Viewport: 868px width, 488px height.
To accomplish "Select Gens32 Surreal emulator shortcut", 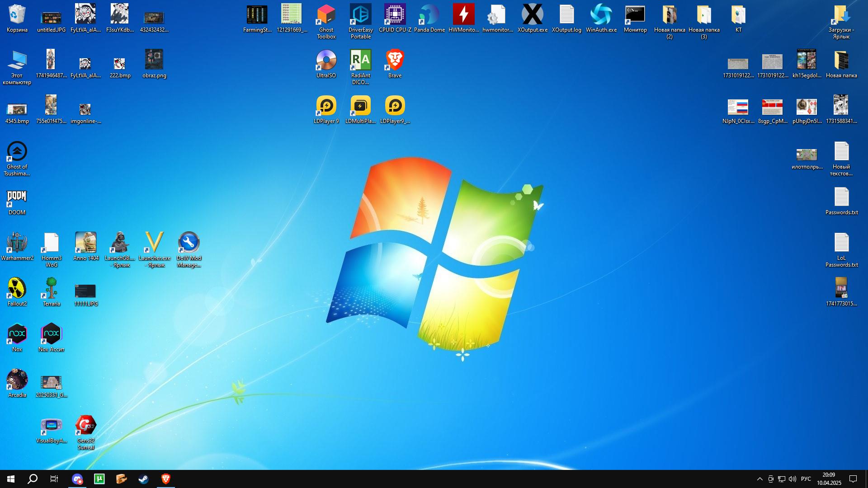I will [85, 432].
